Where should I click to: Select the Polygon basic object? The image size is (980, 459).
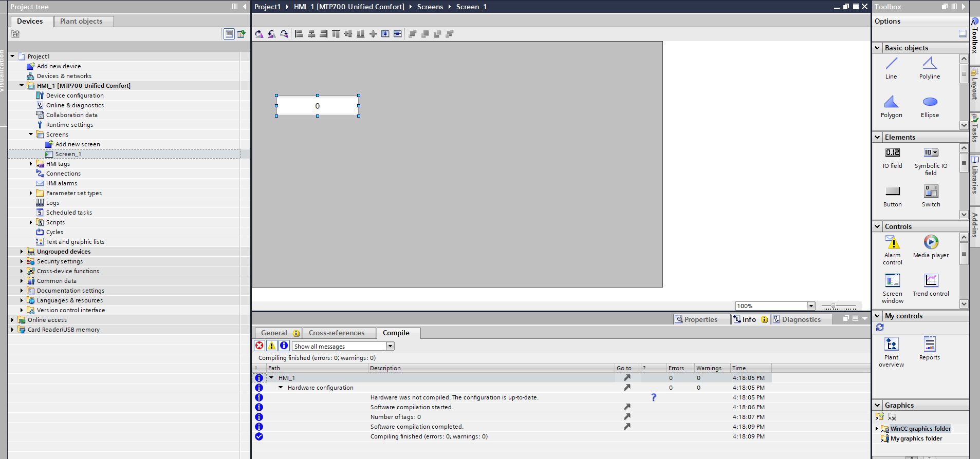pyautogui.click(x=891, y=107)
